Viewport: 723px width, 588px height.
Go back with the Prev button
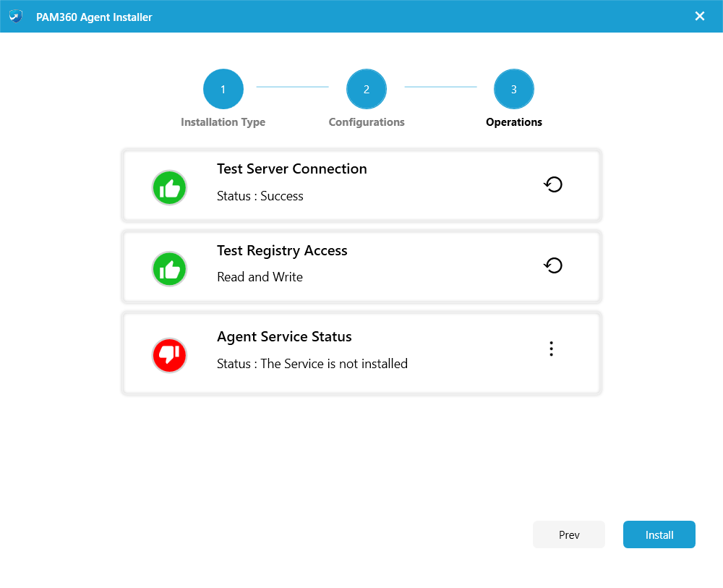tap(568, 534)
